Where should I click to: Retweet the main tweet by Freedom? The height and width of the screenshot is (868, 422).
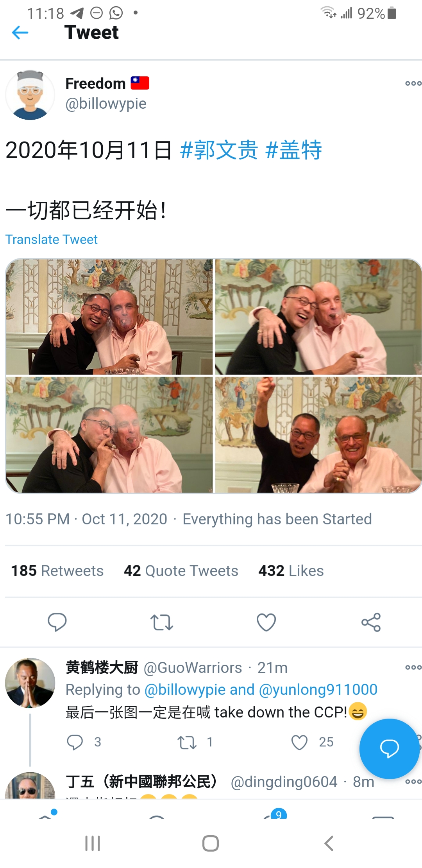[161, 622]
